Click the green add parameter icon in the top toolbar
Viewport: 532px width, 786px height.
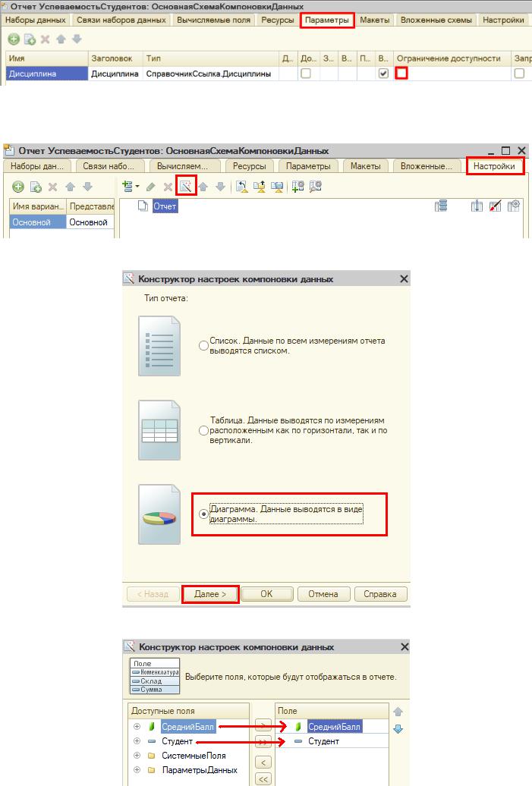point(14,38)
